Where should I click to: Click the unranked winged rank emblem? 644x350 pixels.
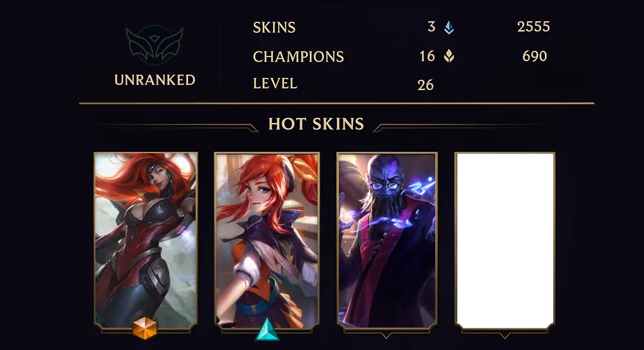coord(155,45)
